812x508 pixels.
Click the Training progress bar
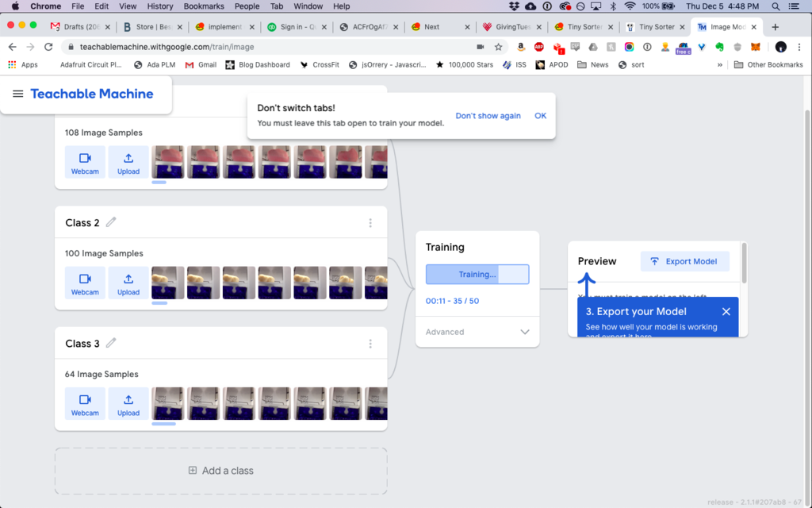[x=477, y=275]
